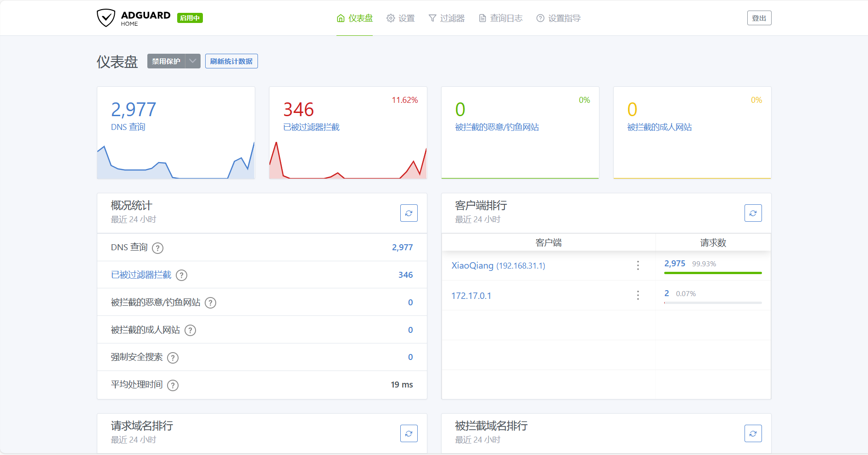Click the 19 ms average time value
868x455 pixels.
(x=402, y=385)
